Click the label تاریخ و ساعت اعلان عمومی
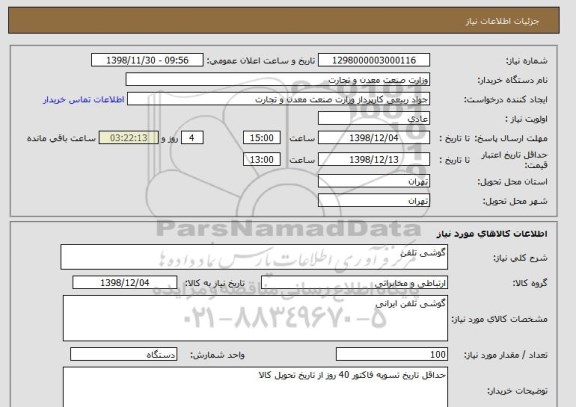 tap(261, 61)
